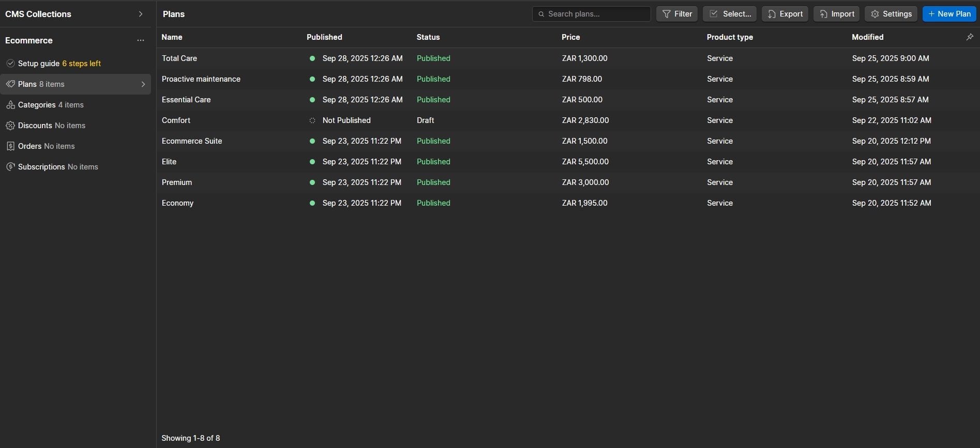Open the Ecommerce Suite plan row
Image resolution: width=980 pixels, height=448 pixels.
pos(568,141)
